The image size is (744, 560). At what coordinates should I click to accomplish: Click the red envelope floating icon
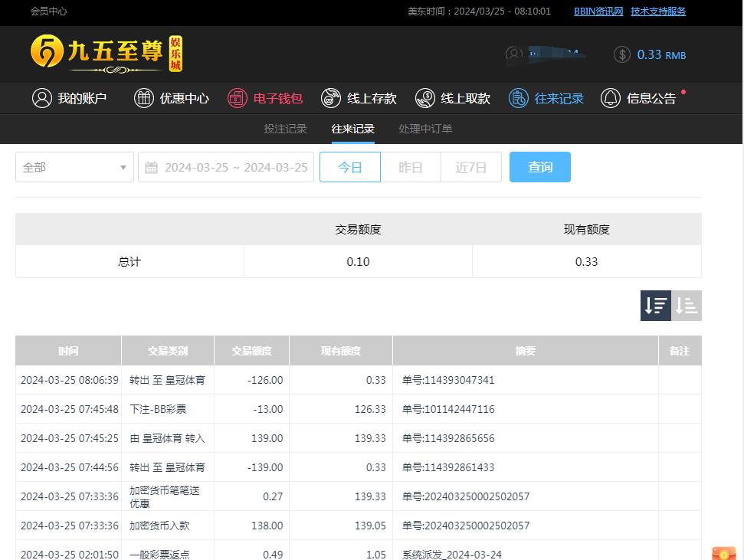723,553
